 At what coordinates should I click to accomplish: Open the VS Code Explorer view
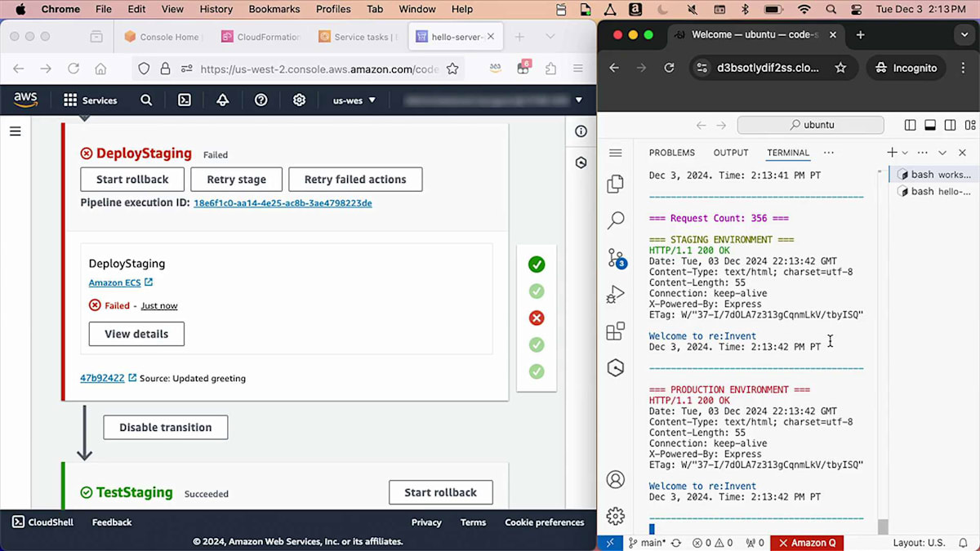[616, 184]
